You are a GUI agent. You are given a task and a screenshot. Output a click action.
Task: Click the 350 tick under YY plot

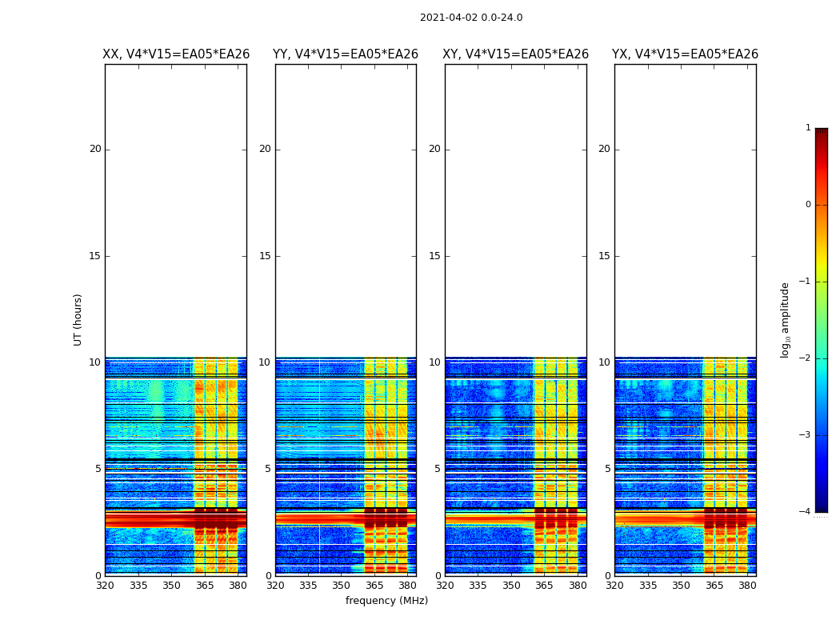click(342, 586)
